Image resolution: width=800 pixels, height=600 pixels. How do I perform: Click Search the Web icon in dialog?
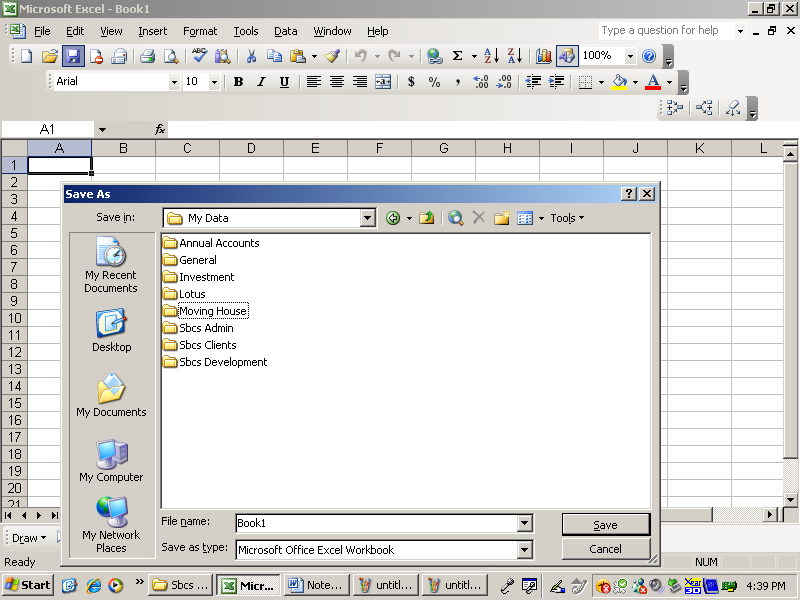pos(455,218)
